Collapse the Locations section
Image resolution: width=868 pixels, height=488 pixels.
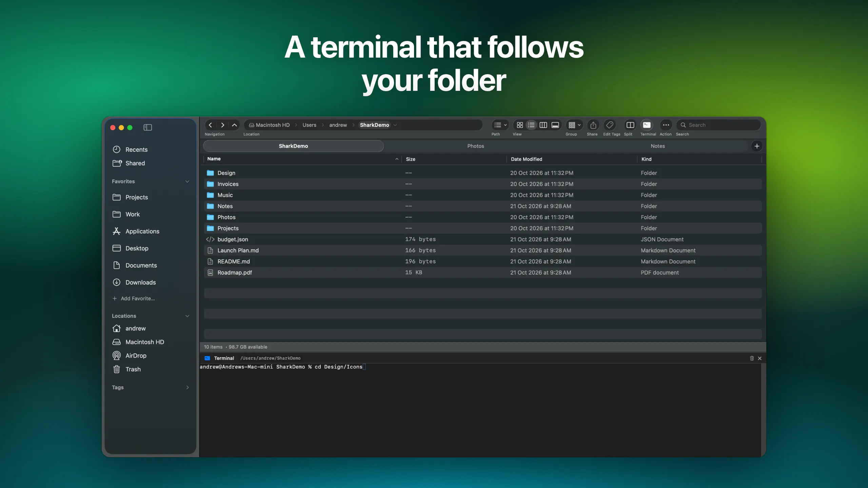pyautogui.click(x=187, y=316)
